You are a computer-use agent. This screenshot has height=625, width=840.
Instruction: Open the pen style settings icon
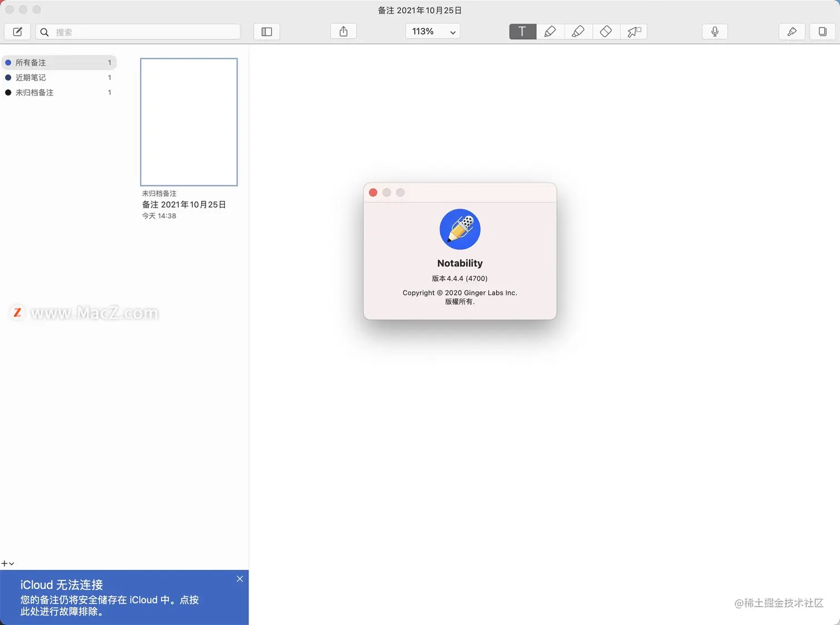(x=792, y=32)
